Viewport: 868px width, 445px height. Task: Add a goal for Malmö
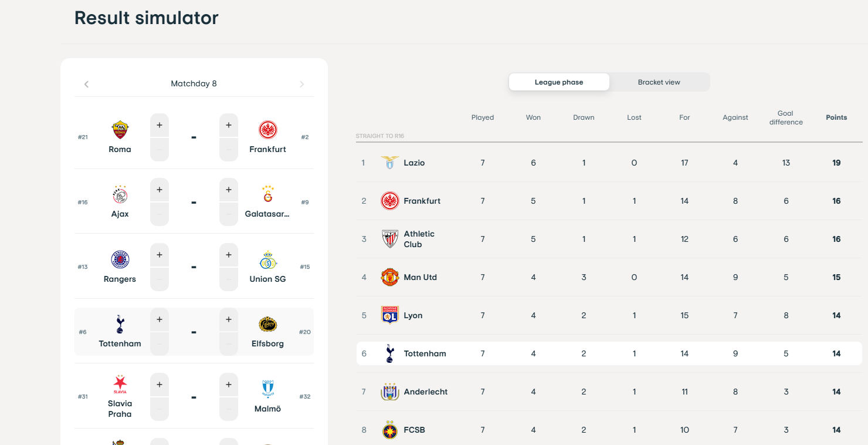click(x=229, y=385)
